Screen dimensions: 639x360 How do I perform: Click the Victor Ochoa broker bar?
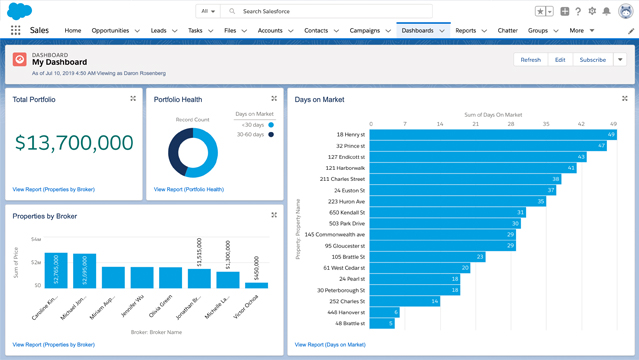(x=256, y=285)
